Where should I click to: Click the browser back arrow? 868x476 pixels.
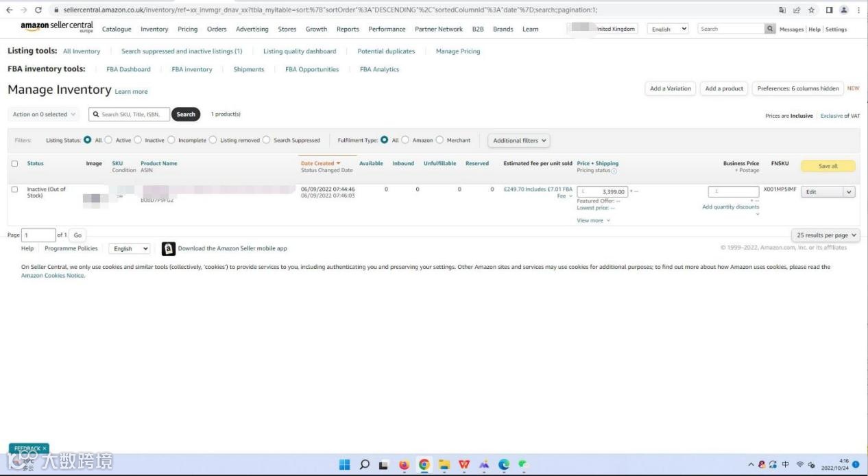pos(9,10)
